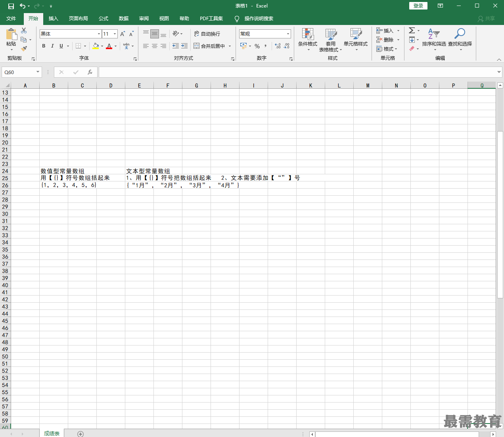Viewport: 504px width, 437px height.
Task: Click the Fill down arrow icon
Action: coord(412,40)
